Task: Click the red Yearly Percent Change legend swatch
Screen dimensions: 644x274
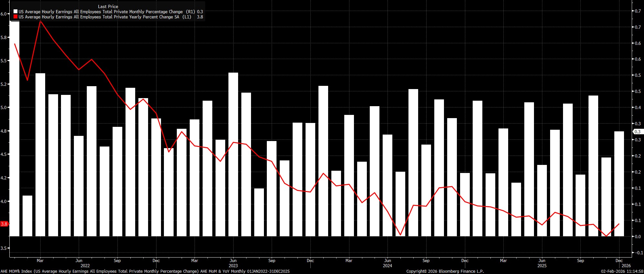Action: point(15,17)
